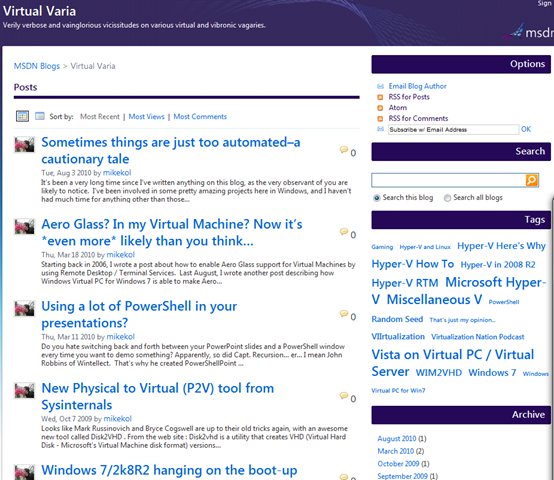Click the orange search magnifier button

pyautogui.click(x=531, y=180)
